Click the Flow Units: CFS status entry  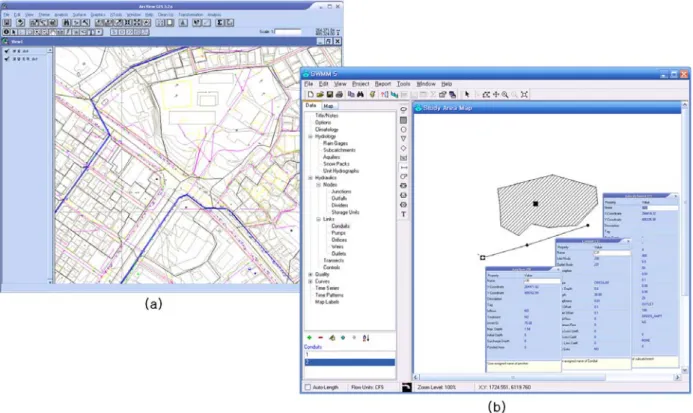point(367,387)
